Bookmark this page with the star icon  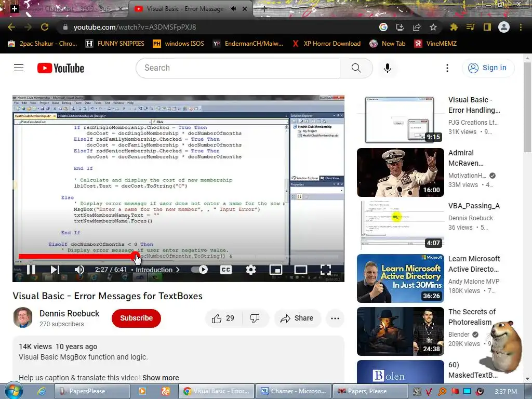[433, 27]
